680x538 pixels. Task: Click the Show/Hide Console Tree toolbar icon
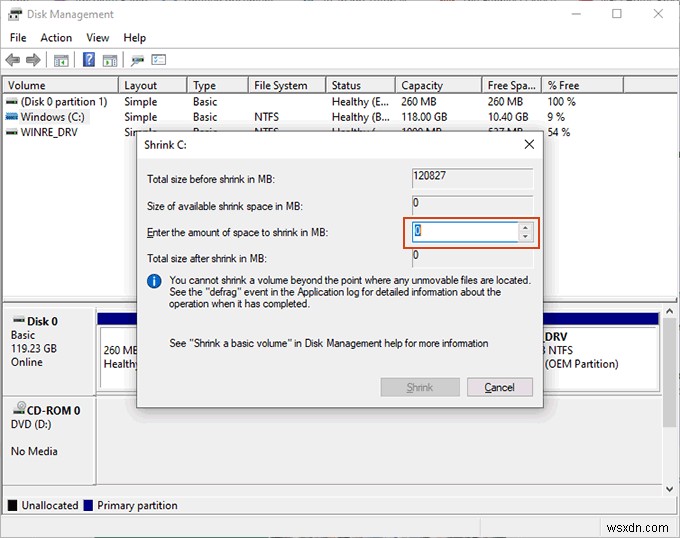click(x=61, y=60)
